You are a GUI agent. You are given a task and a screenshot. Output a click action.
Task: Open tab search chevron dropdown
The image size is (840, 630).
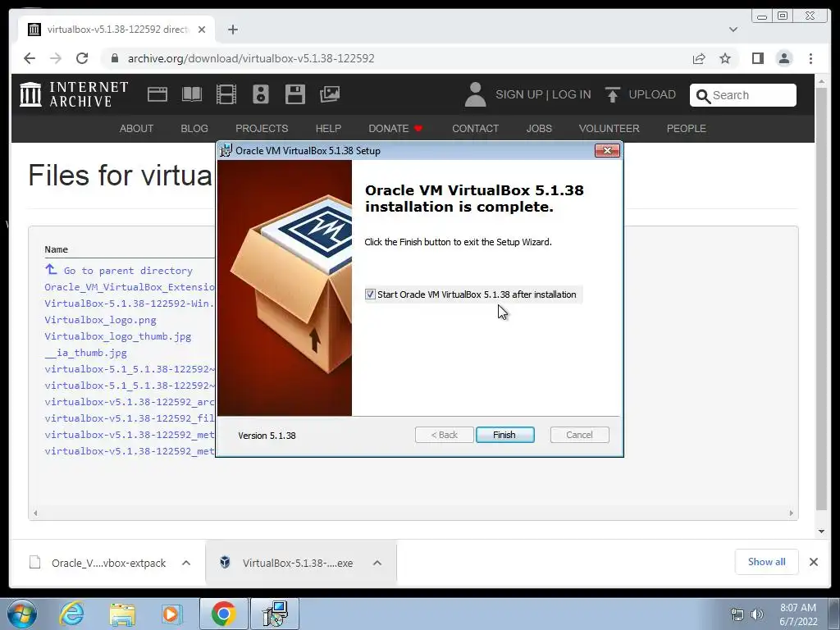click(x=733, y=30)
